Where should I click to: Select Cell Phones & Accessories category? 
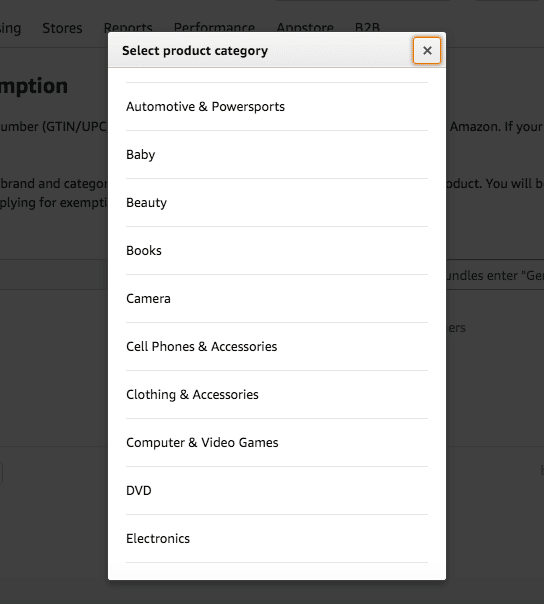click(277, 347)
